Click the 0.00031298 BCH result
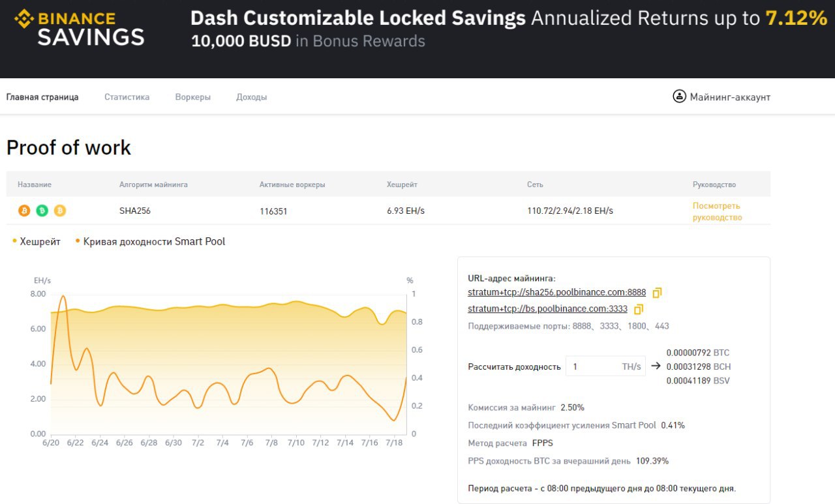This screenshot has height=504, width=835. point(698,366)
